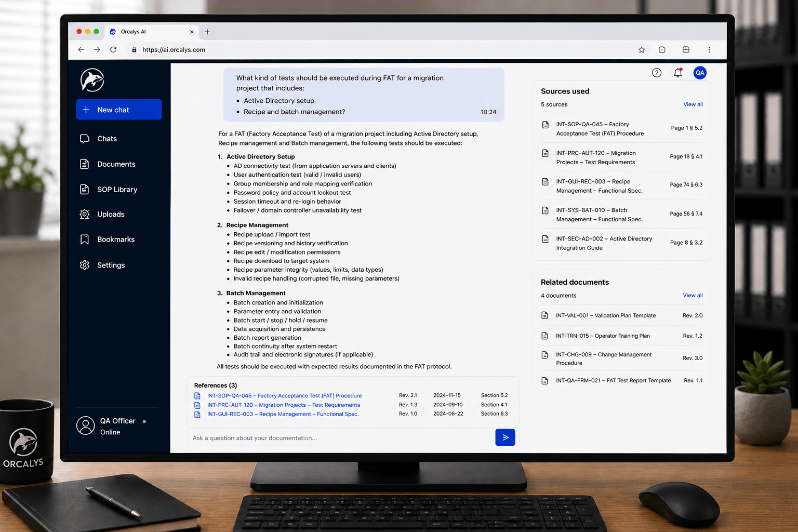This screenshot has width=798, height=532.
Task: Click document icon beside INT-VAL-001
Action: click(x=544, y=315)
